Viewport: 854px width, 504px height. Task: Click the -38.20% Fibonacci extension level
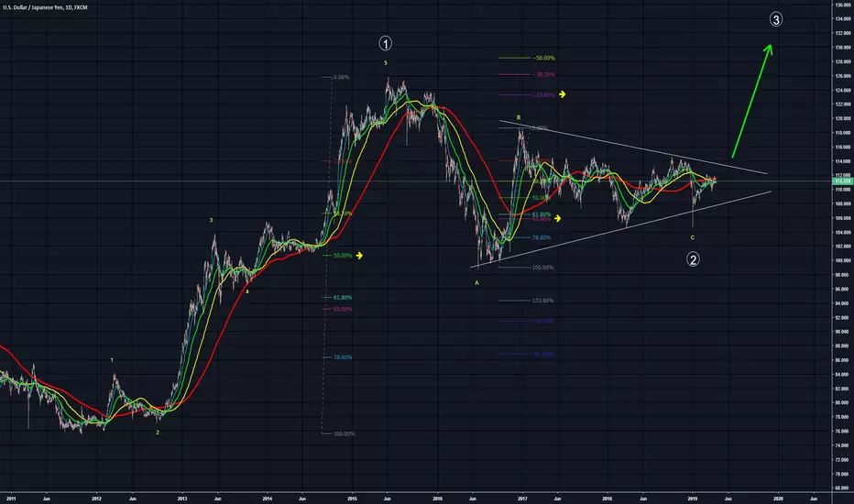coord(527,74)
